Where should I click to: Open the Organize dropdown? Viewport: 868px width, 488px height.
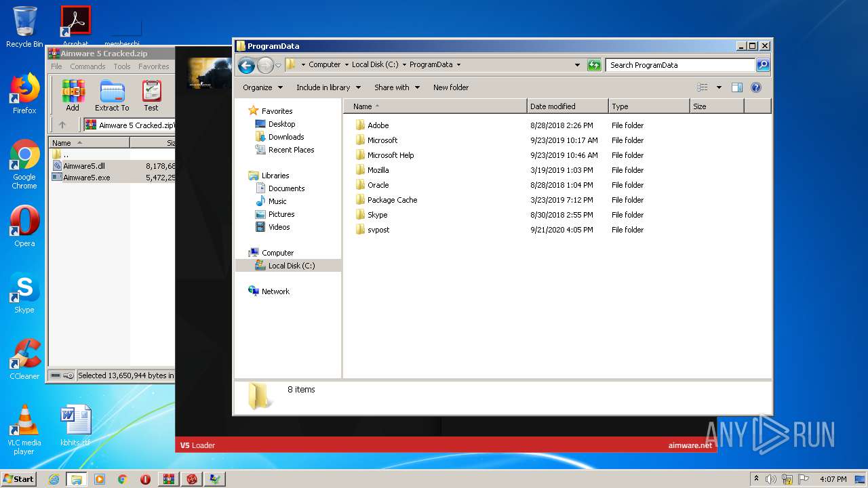[262, 87]
